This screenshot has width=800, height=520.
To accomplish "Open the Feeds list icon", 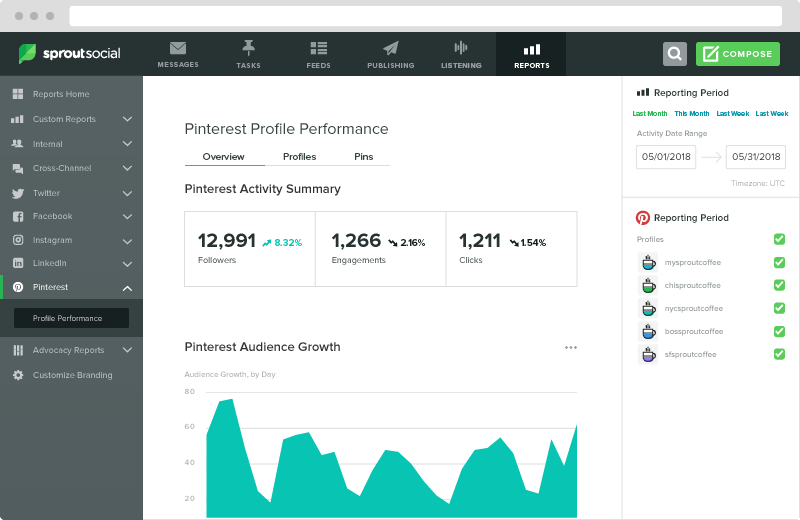I will click(x=318, y=48).
